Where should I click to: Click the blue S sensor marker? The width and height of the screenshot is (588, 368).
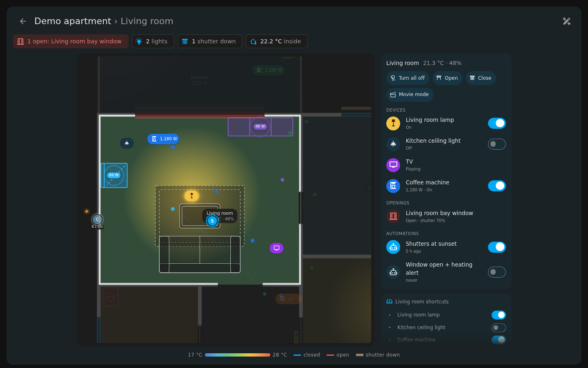(212, 221)
